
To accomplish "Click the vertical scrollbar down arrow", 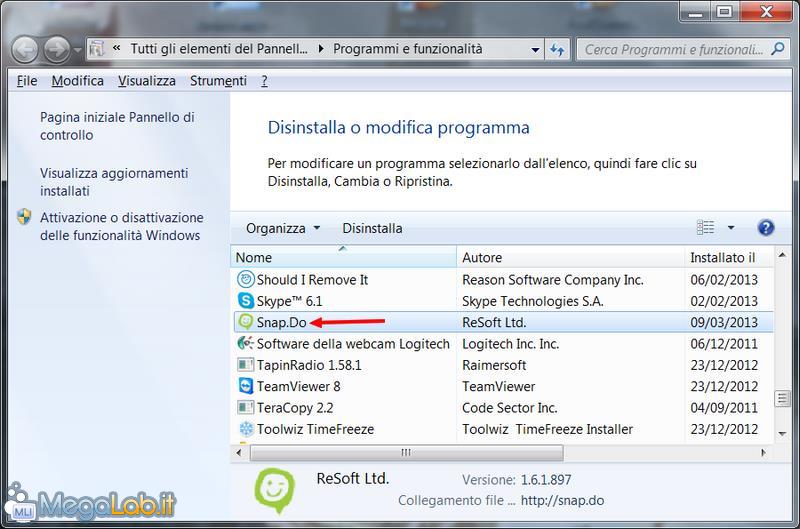I will 782,434.
